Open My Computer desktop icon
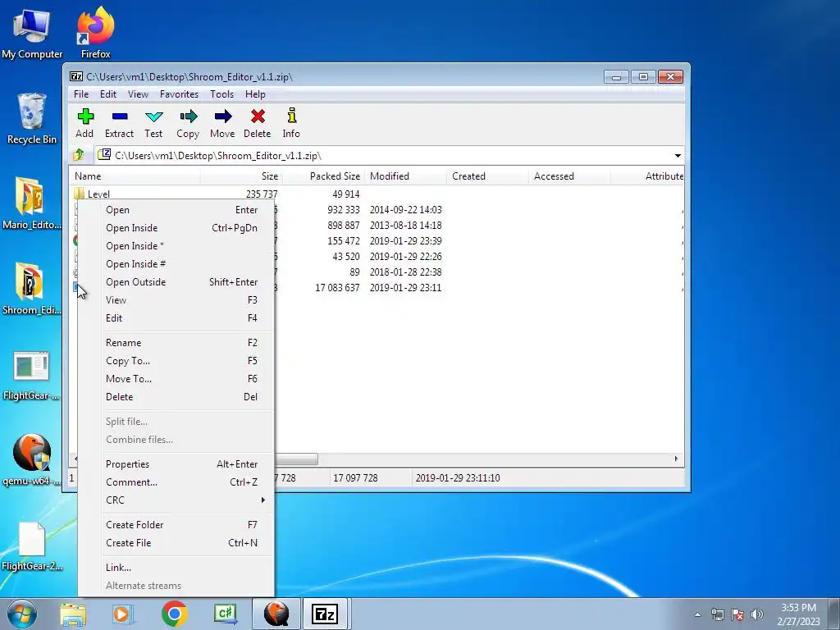Screen dimensions: 840x630 pyautogui.click(x=32, y=34)
